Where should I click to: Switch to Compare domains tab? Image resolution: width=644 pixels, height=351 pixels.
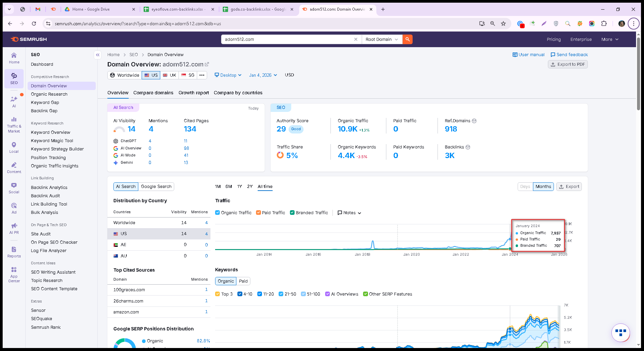pyautogui.click(x=153, y=93)
